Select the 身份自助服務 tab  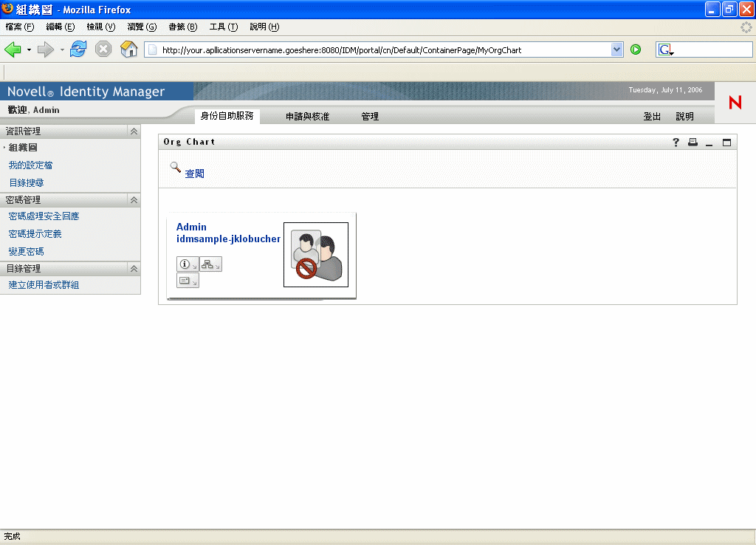227,116
